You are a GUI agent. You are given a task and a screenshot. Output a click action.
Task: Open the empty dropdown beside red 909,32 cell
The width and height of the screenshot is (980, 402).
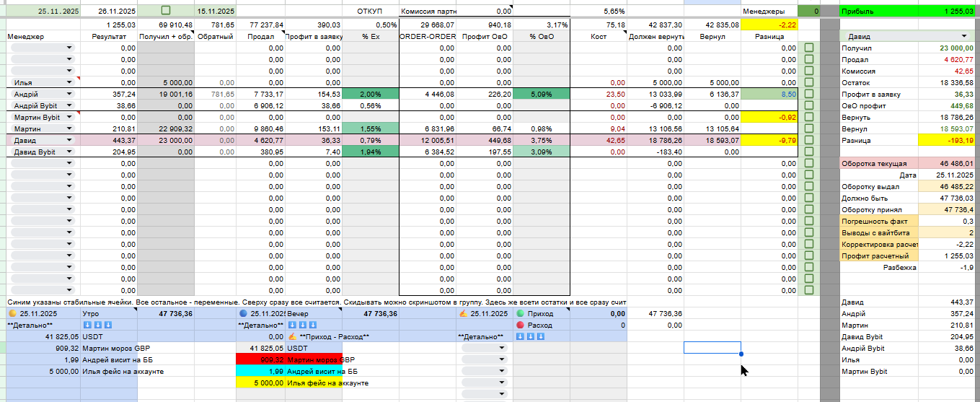pos(484,359)
